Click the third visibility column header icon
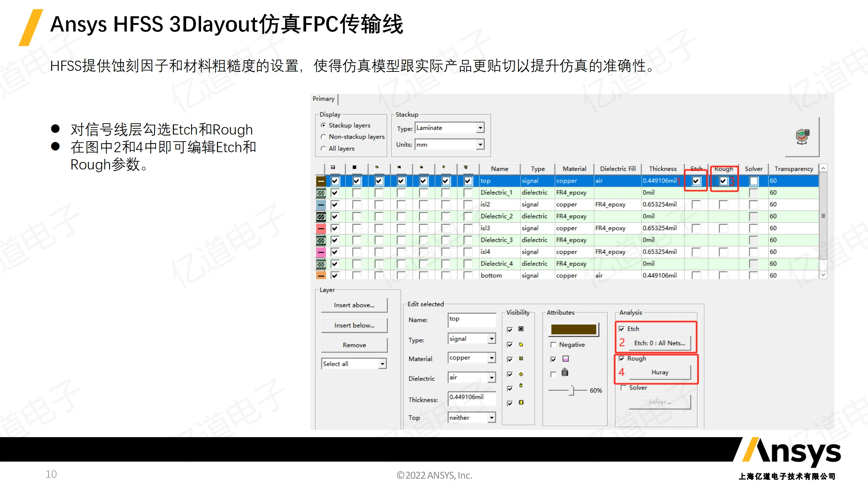The height and width of the screenshot is (488, 868). [377, 167]
